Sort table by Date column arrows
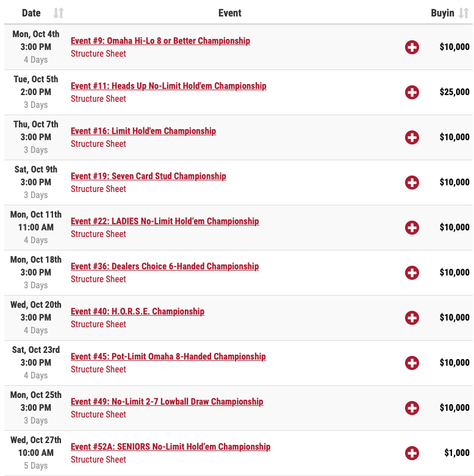This screenshot has width=474, height=476. tap(59, 13)
